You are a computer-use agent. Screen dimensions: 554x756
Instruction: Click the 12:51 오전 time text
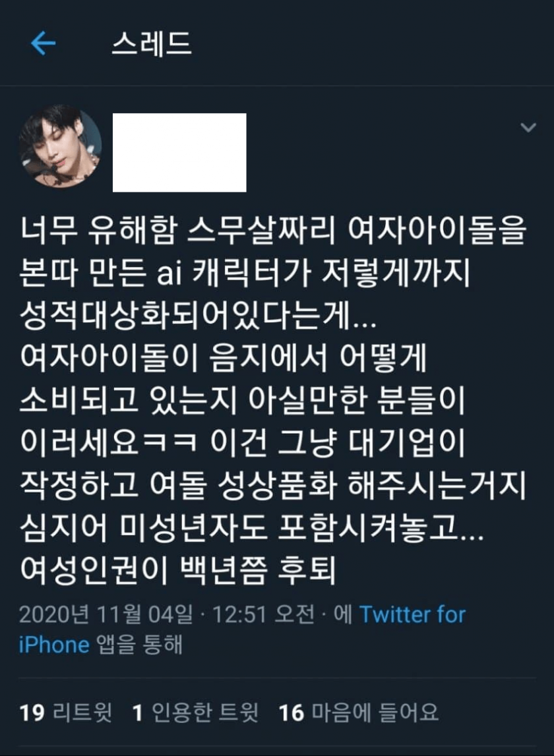[264, 614]
